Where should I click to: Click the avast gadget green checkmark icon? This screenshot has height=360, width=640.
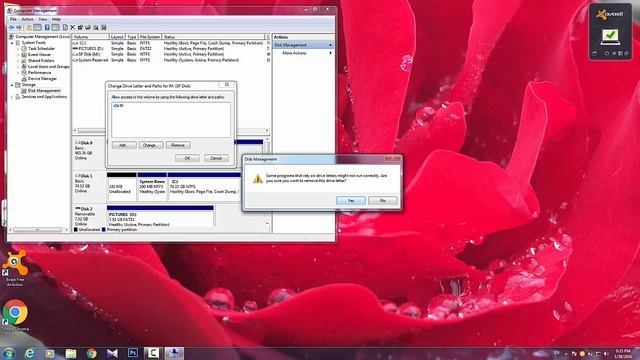coord(610,37)
